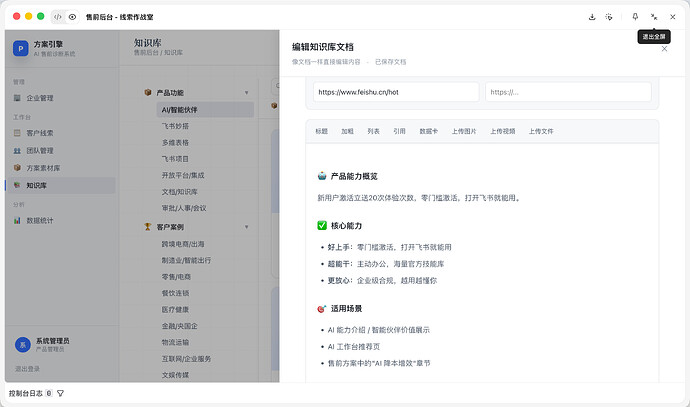690x407 pixels.
Task: Click the feishu.cn/hot URL input field
Action: point(396,92)
